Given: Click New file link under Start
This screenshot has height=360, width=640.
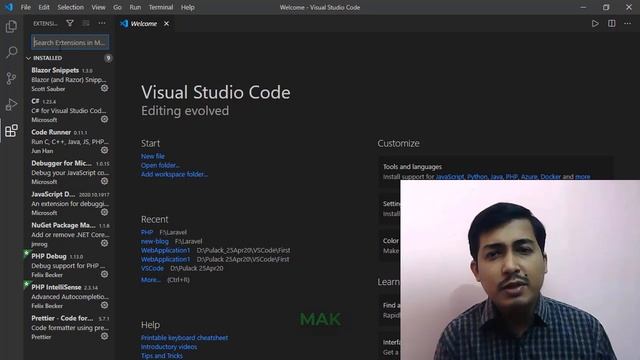Looking at the screenshot, I should (153, 156).
